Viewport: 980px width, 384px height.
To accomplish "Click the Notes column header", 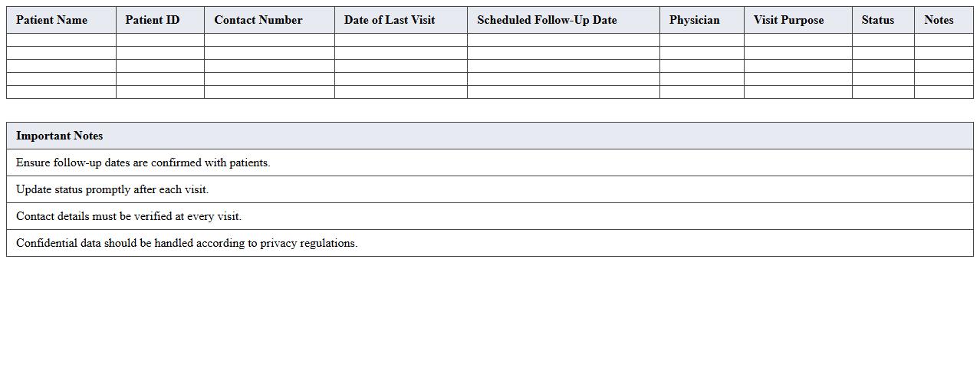I will point(939,20).
